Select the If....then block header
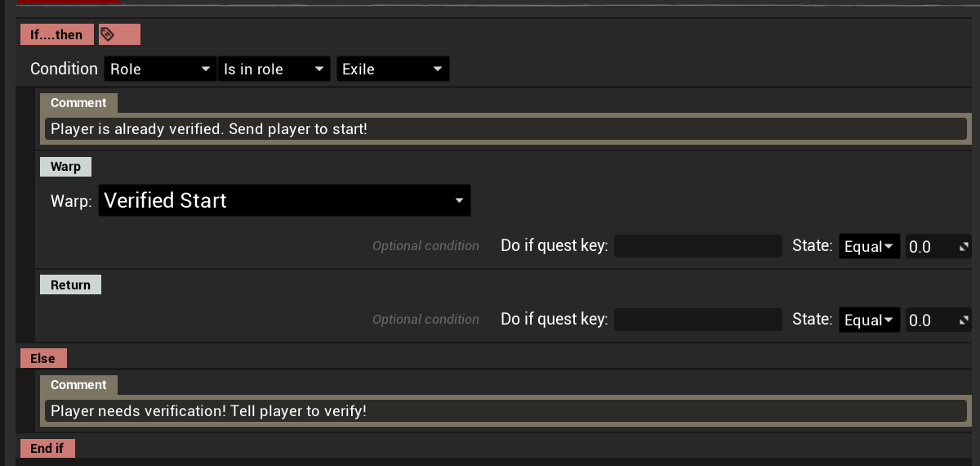Screen dimensions: 980x466 [57, 35]
